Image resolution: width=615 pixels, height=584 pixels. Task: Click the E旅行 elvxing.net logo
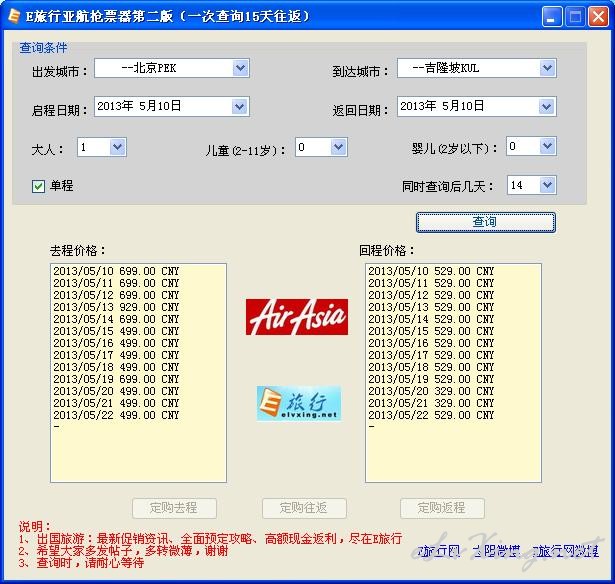coord(298,403)
